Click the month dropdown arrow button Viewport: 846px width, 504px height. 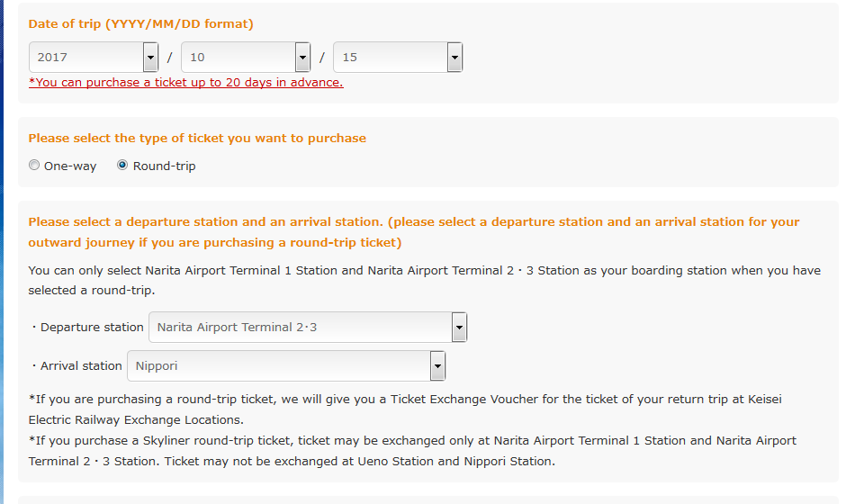(302, 58)
